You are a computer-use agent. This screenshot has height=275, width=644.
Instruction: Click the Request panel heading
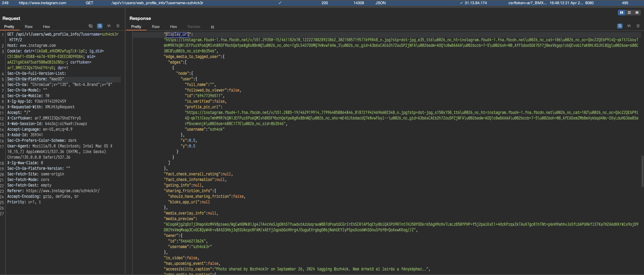coord(11,19)
